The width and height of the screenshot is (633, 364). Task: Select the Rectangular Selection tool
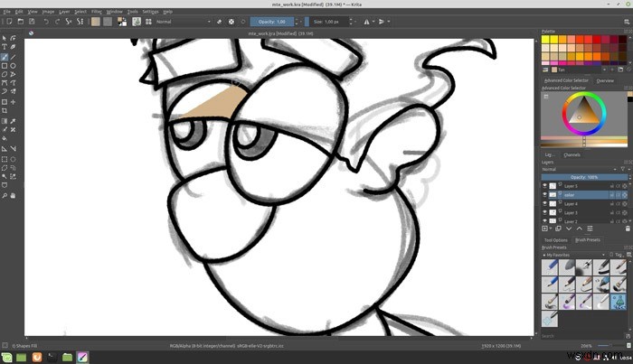pyautogui.click(x=5, y=159)
